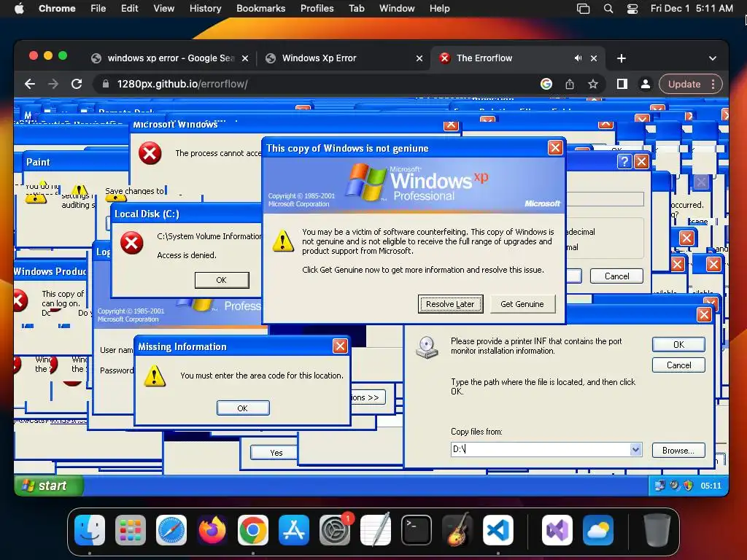Mute the Errorflow tab speaker icon
Viewport: 747px width, 560px height.
(x=578, y=58)
